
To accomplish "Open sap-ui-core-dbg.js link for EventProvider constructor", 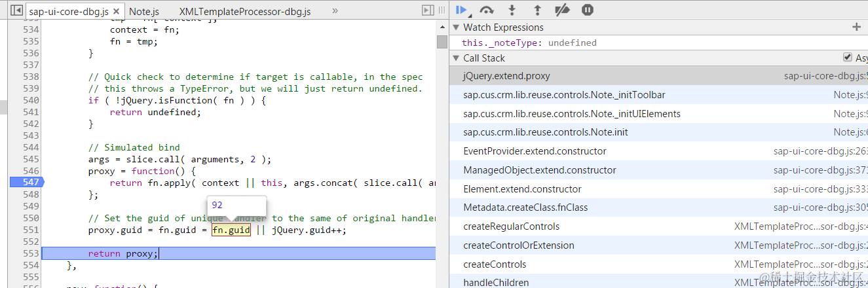I will 820,151.
